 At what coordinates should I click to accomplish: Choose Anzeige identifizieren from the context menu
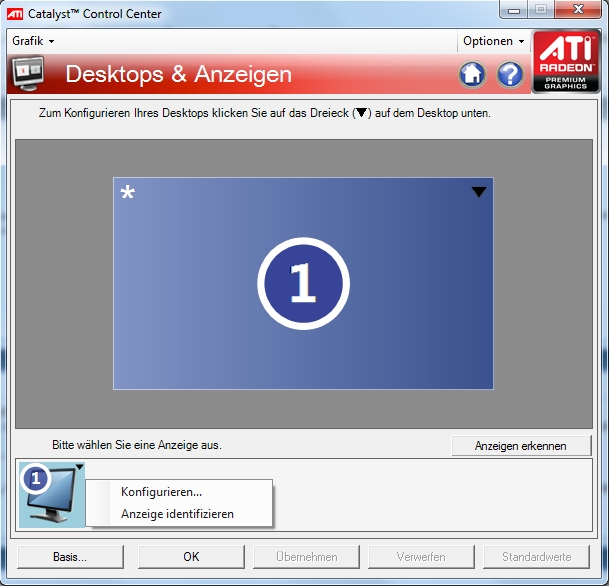click(179, 514)
